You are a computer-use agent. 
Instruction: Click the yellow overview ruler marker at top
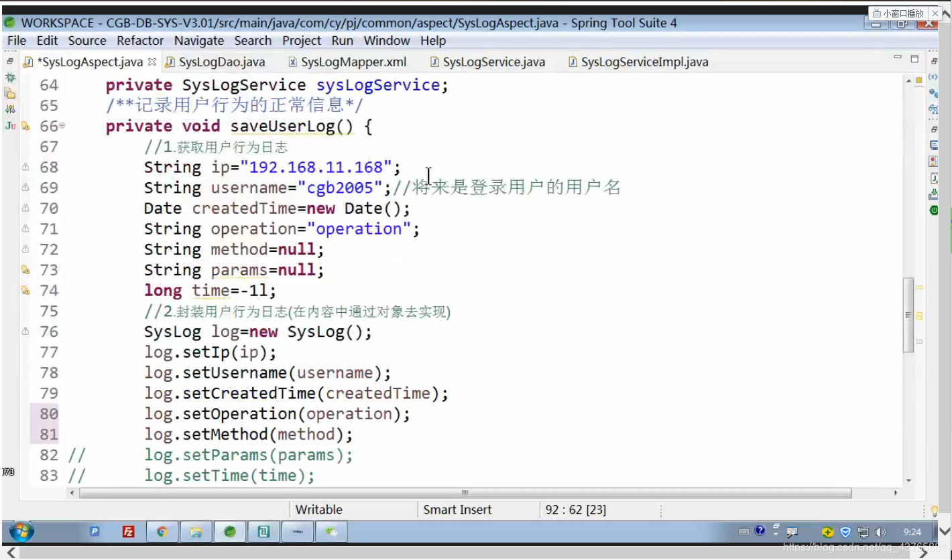point(919,81)
